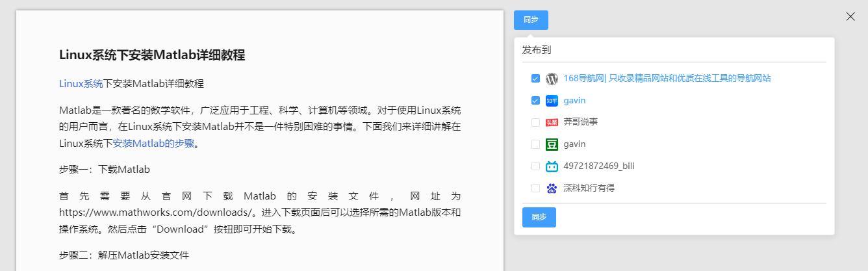This screenshot has width=868, height=271.
Task: Click the article title Linux系统下安装Matlab详细教程
Action: click(152, 55)
